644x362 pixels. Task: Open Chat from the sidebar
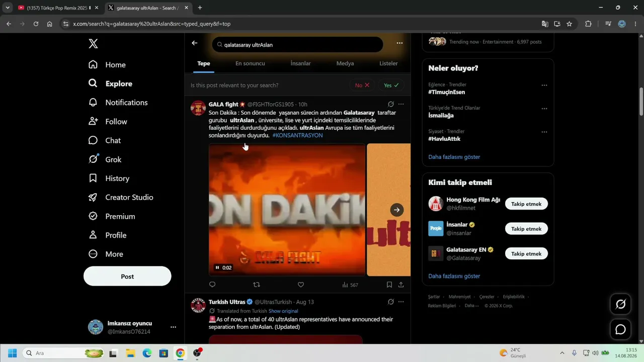104,140
